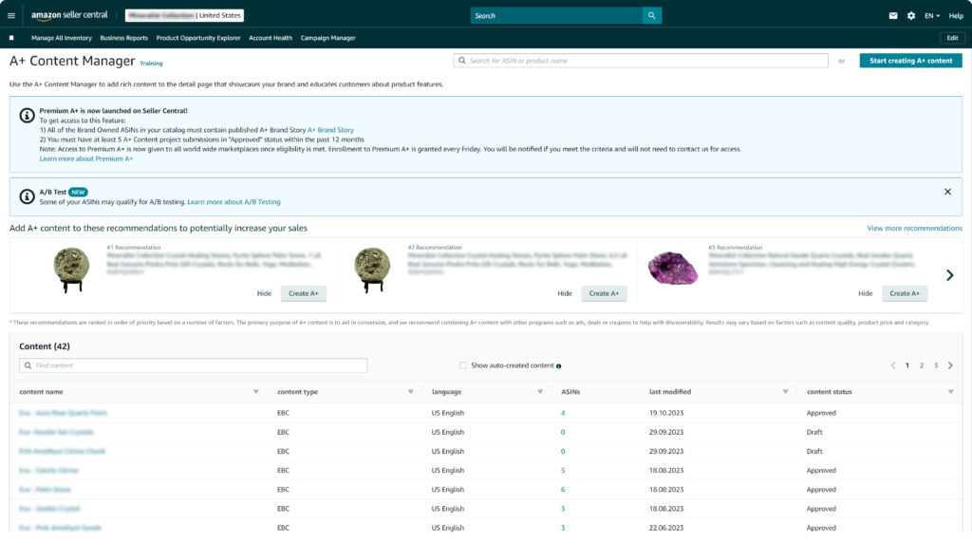Viewport: 972px width, 560px height.
Task: Click the Amazon Seller Central logo
Action: (69, 15)
